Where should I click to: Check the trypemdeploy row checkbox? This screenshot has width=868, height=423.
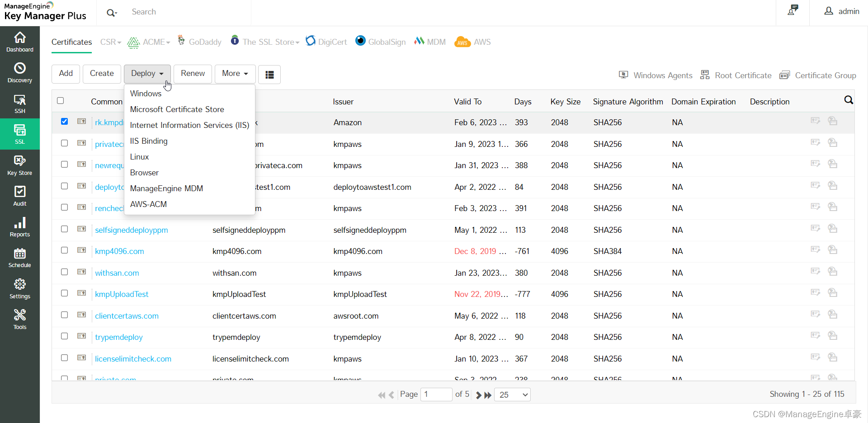coord(64,336)
